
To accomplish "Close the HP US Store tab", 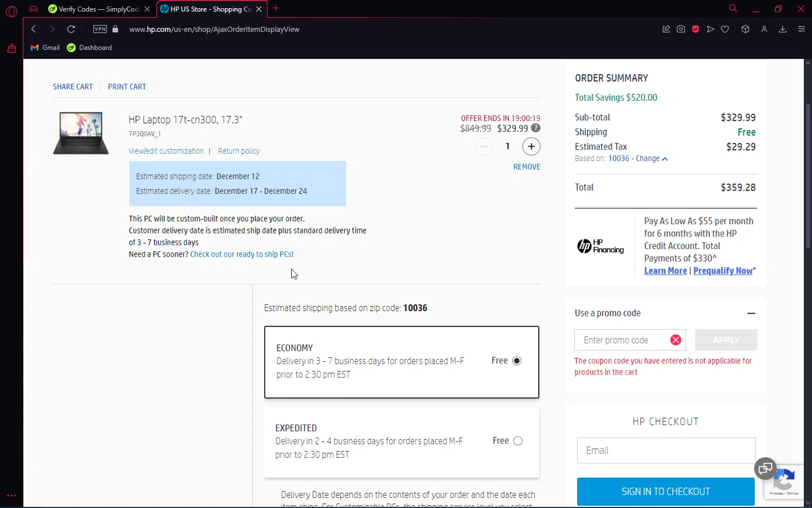I will pyautogui.click(x=259, y=9).
